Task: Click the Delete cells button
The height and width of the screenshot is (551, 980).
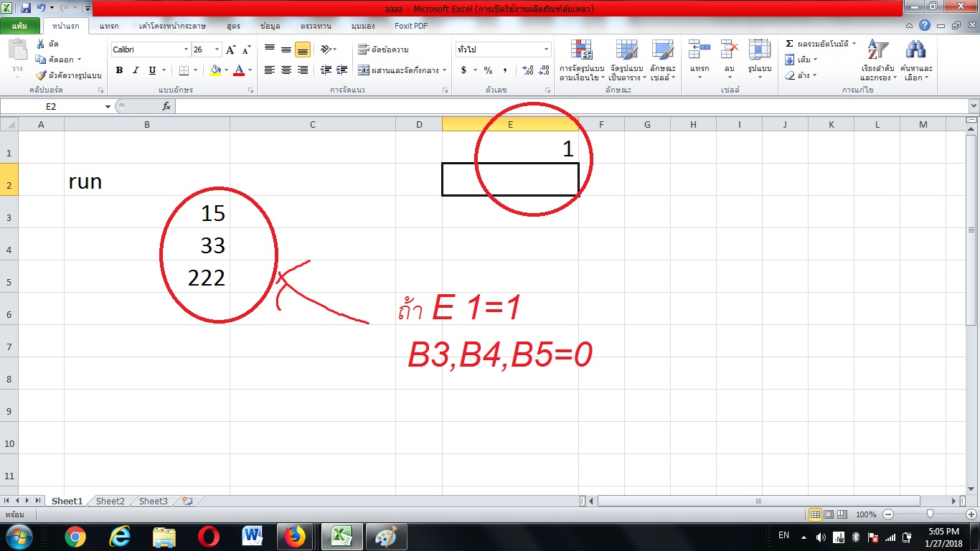Action: coord(730,60)
